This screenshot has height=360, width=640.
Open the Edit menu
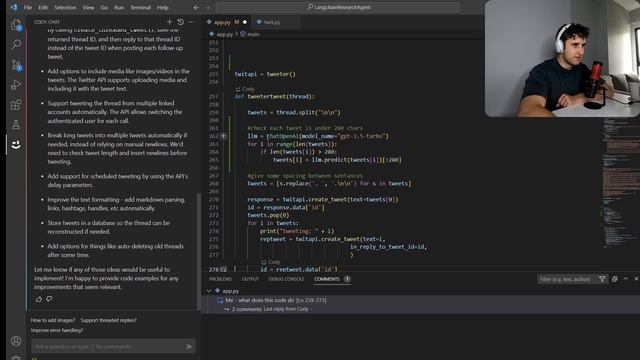pyautogui.click(x=43, y=7)
